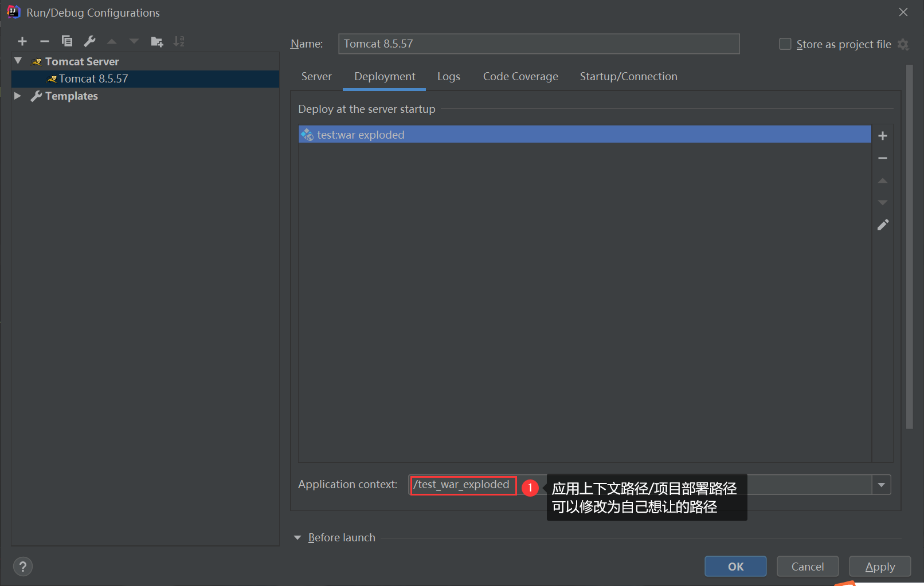Move deployment artifact down
This screenshot has height=586, width=924.
click(x=883, y=202)
